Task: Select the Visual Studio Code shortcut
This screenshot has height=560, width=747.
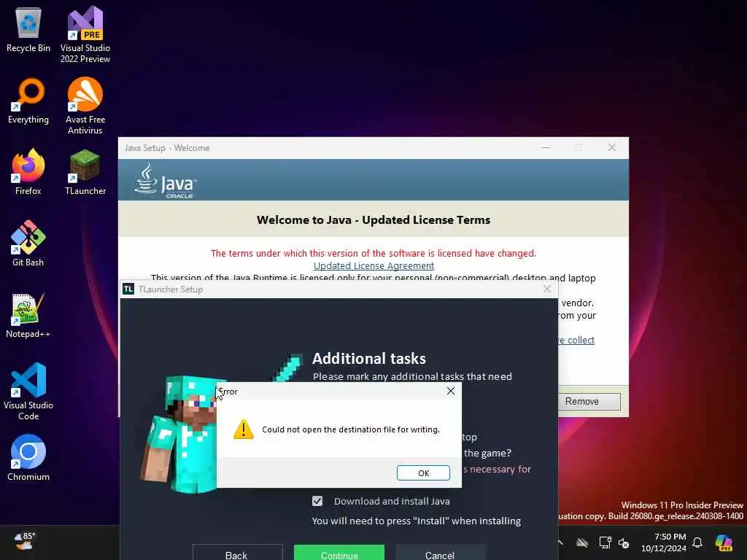Action: [28, 392]
